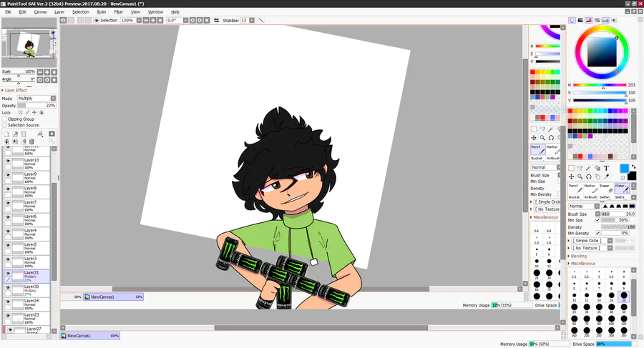Select the Rotate view tool in right panel
The height and width of the screenshot is (348, 644).
[589, 177]
